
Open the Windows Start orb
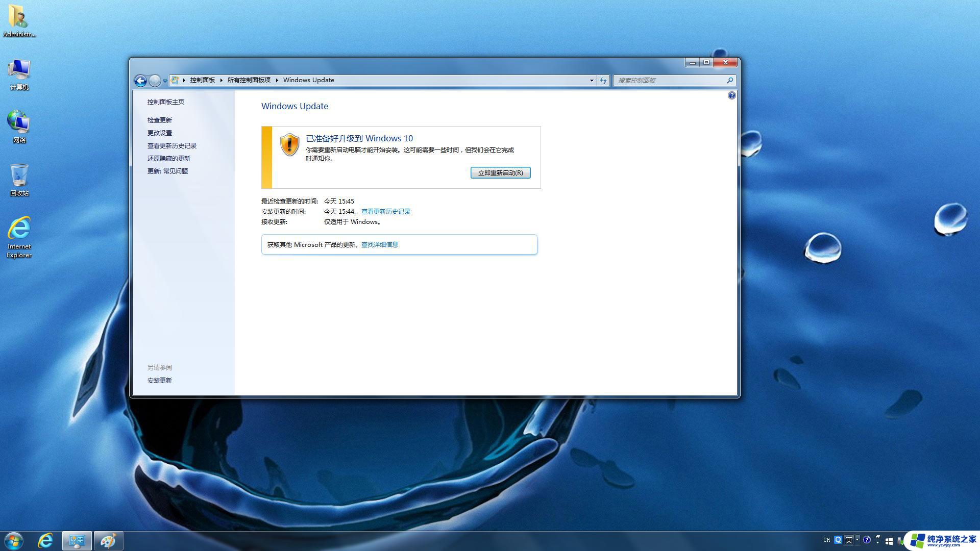14,541
